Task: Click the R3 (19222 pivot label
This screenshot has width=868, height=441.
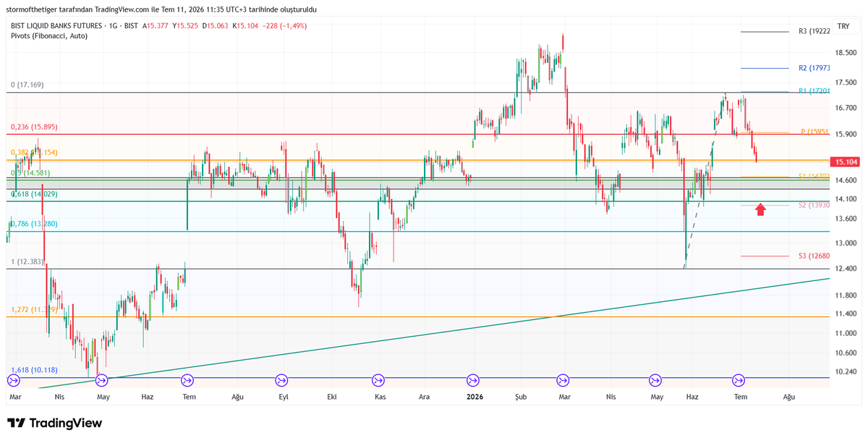Action: point(814,31)
